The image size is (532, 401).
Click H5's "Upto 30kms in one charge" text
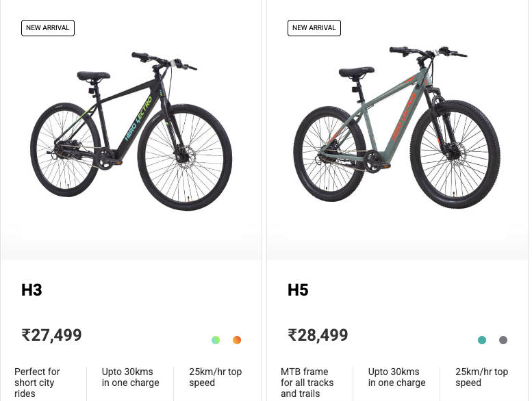pos(396,377)
